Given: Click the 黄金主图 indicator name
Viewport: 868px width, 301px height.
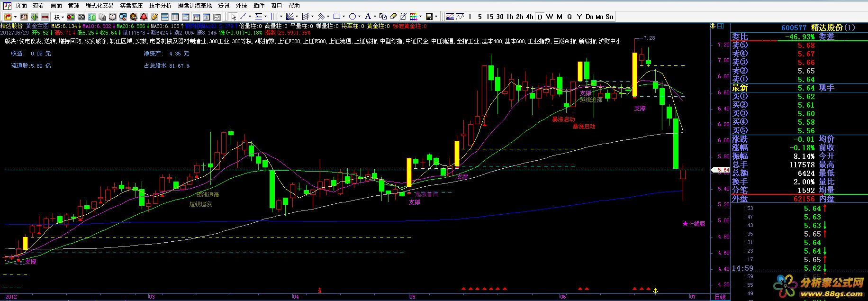Looking at the screenshot, I should pos(37,26).
